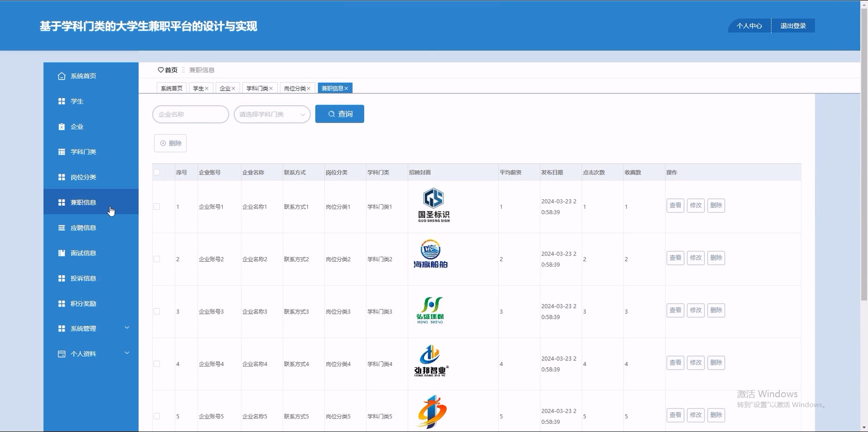Screen dimensions: 868x432
Task: Click the scrollbar down arrow
Action: (864, 427)
